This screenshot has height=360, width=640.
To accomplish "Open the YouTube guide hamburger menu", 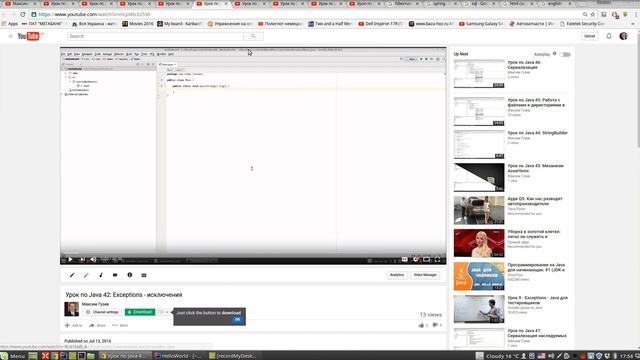I will pos(11,36).
